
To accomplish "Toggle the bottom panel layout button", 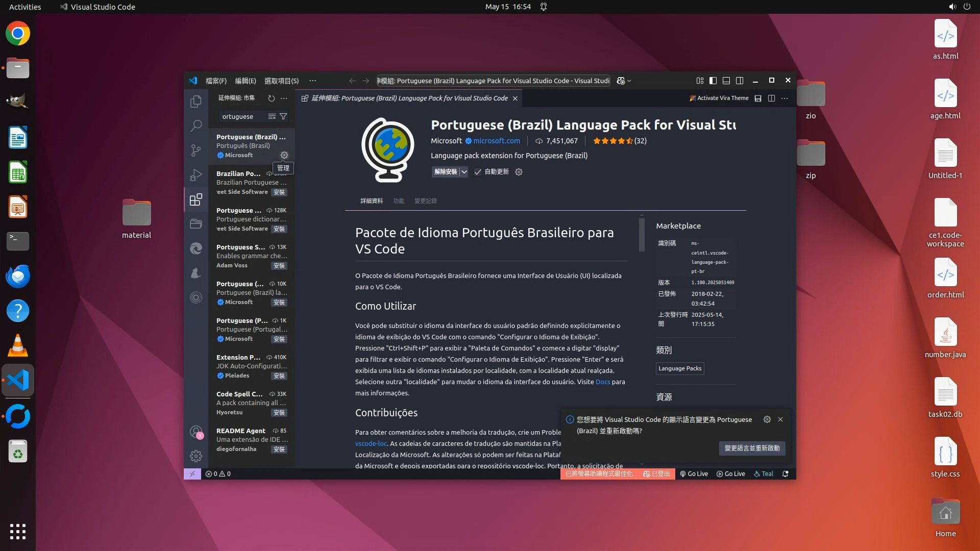I will coord(726,81).
